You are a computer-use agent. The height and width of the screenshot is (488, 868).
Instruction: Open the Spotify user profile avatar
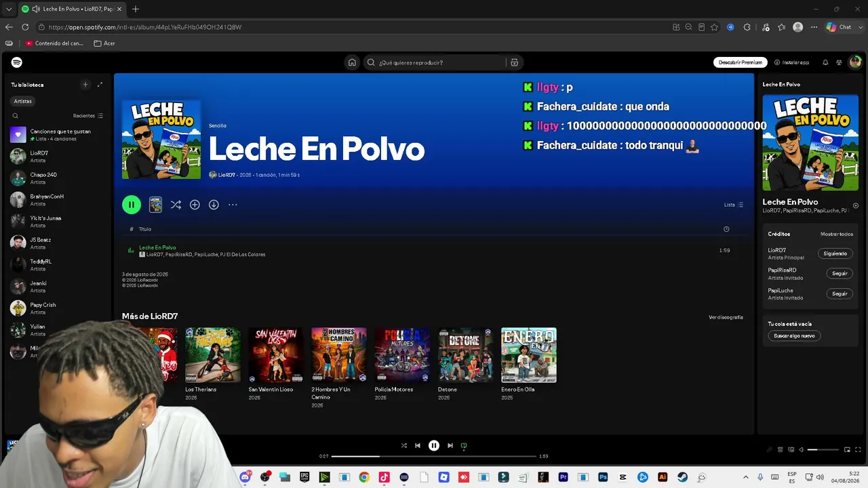(855, 62)
